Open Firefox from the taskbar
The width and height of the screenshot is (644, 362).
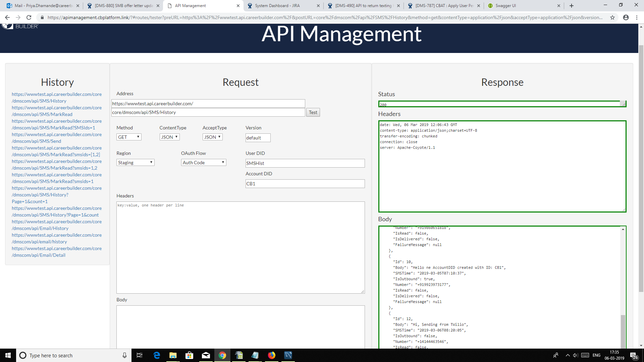click(x=272, y=355)
